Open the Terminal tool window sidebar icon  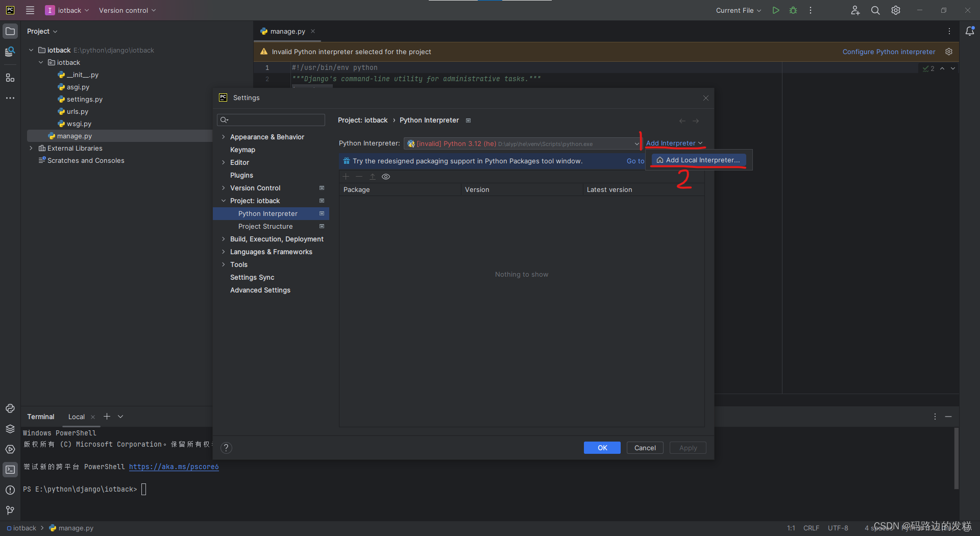(x=10, y=470)
